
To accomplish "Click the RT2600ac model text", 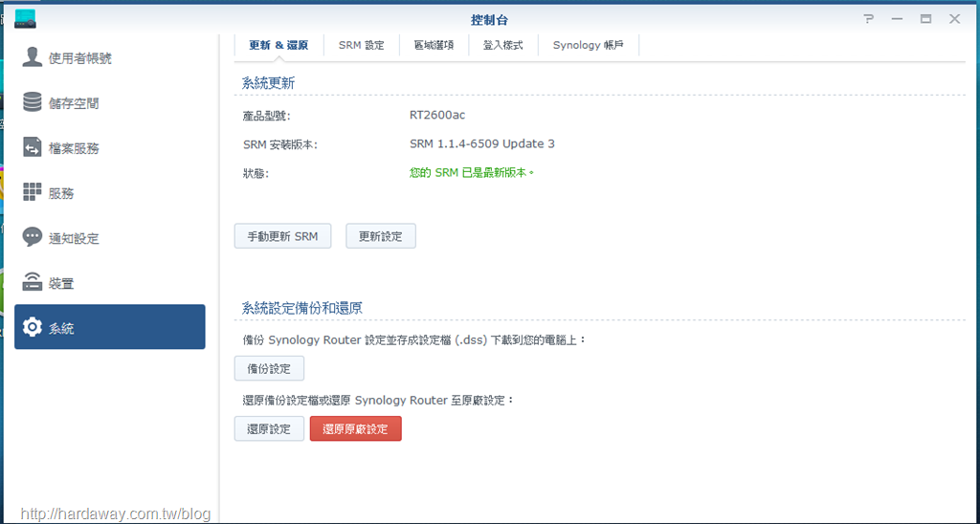I will (x=437, y=115).
